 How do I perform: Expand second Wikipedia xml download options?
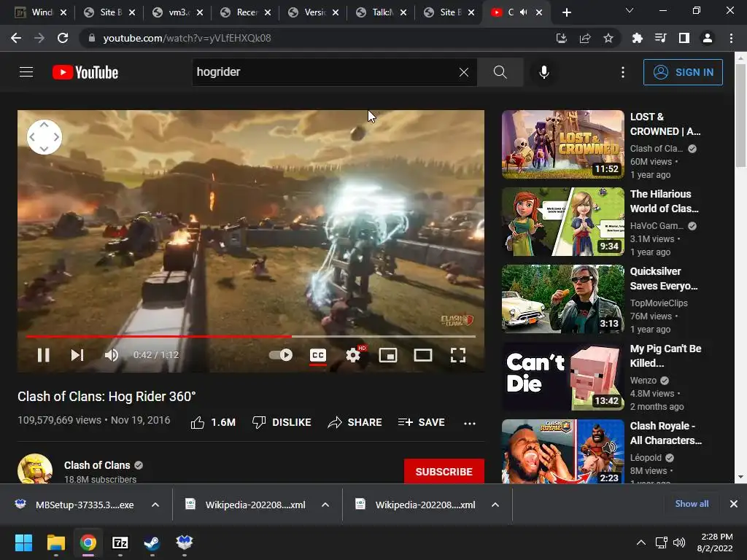(495, 505)
